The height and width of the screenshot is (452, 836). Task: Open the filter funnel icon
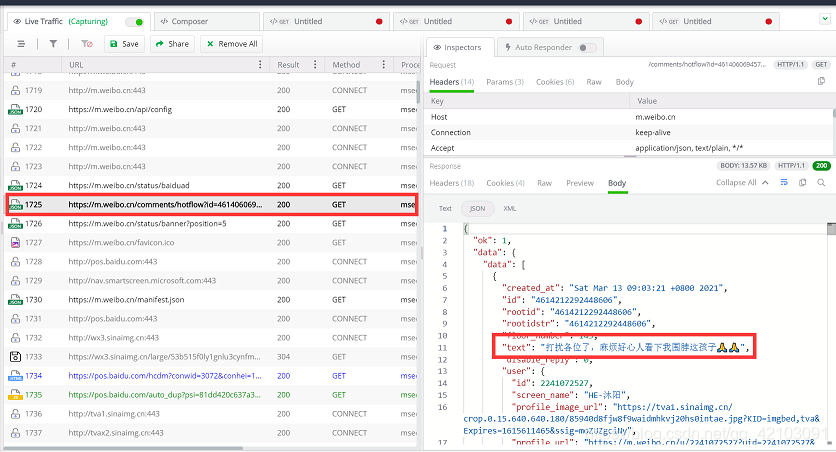click(x=53, y=44)
